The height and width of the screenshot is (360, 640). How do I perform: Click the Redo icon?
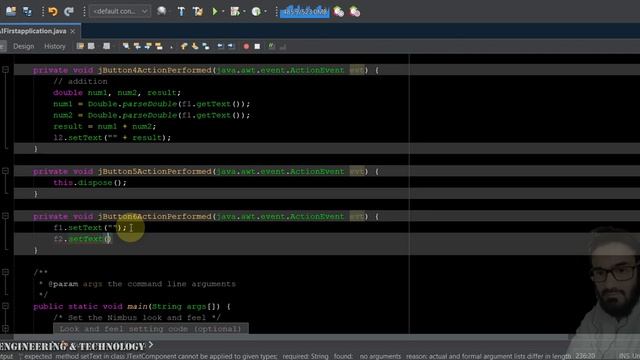(69, 11)
